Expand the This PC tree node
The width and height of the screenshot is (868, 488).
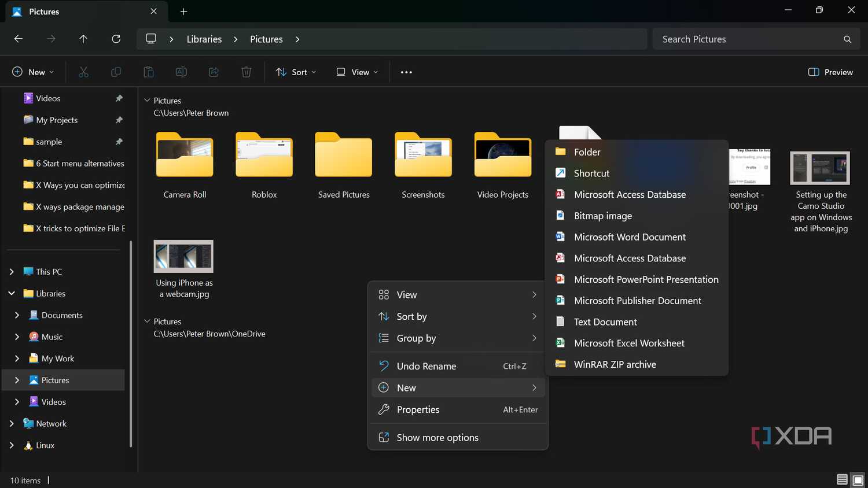click(12, 272)
